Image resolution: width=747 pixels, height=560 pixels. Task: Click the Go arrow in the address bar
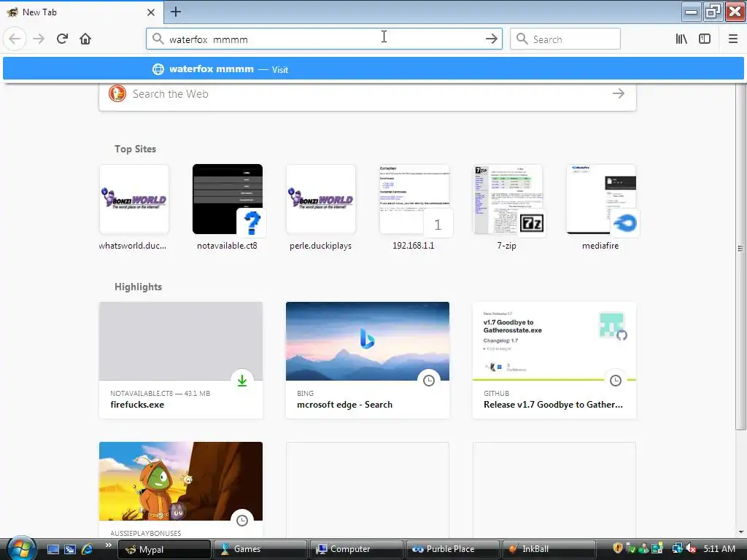tap(491, 39)
